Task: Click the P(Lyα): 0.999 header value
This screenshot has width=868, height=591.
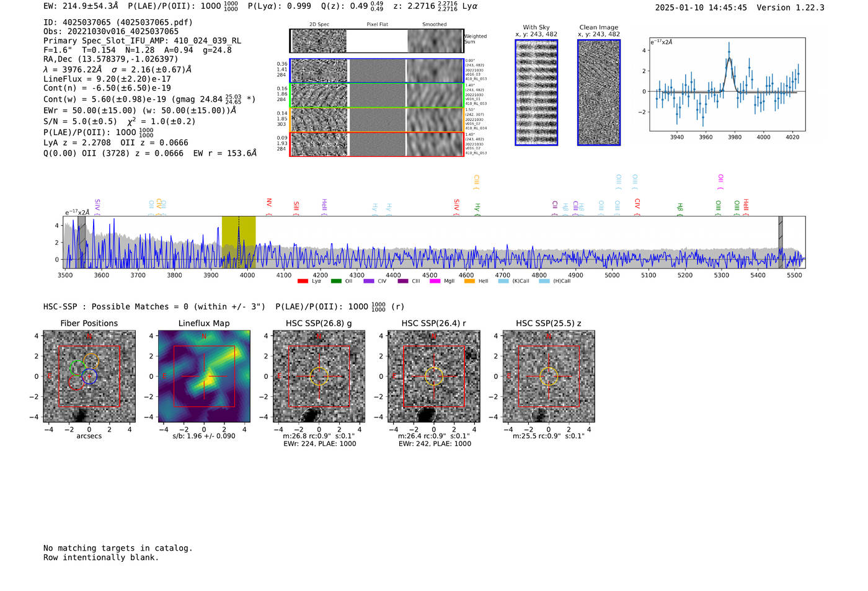Action: pyautogui.click(x=280, y=6)
